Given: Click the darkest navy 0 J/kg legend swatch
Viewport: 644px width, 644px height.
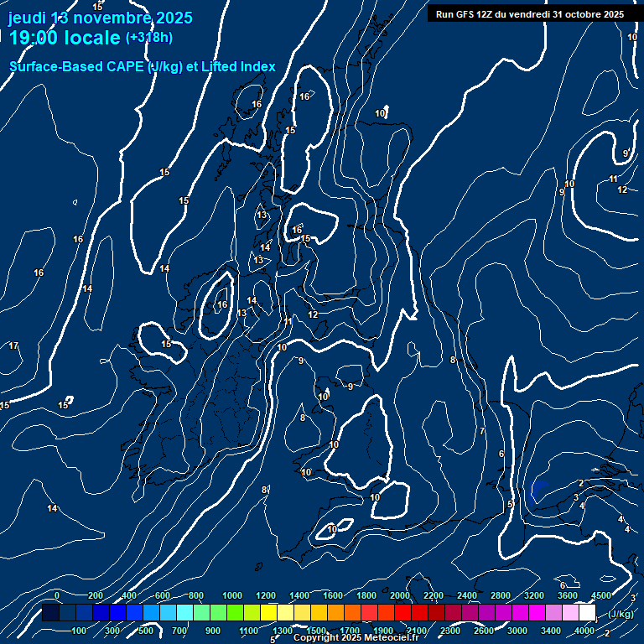Looking at the screenshot, I should [50, 613].
